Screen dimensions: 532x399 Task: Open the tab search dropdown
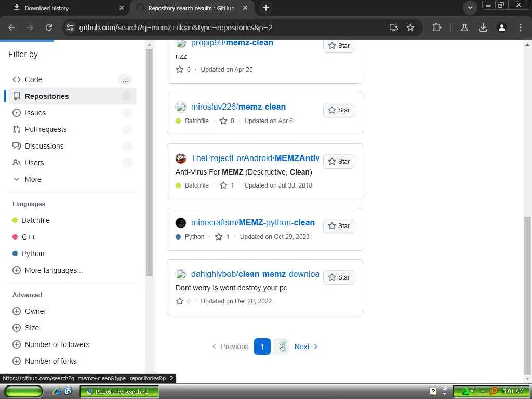pos(470,8)
